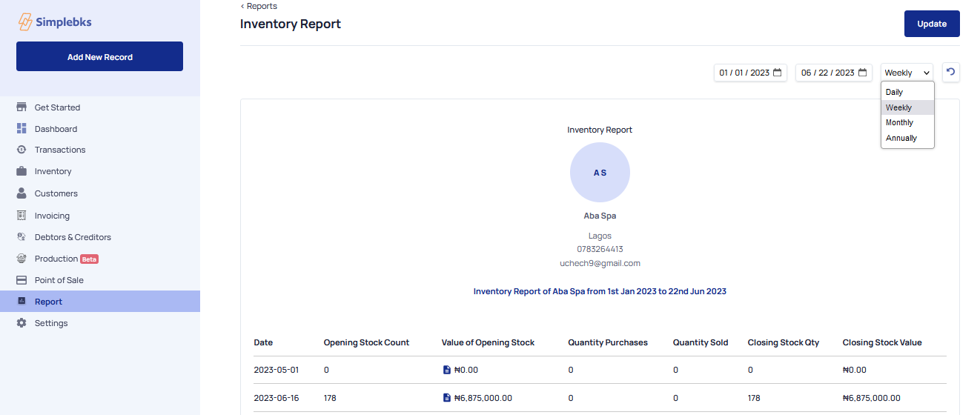Open calendar icon in start date field
Viewport: 980px width, 415px height.
[x=777, y=73]
